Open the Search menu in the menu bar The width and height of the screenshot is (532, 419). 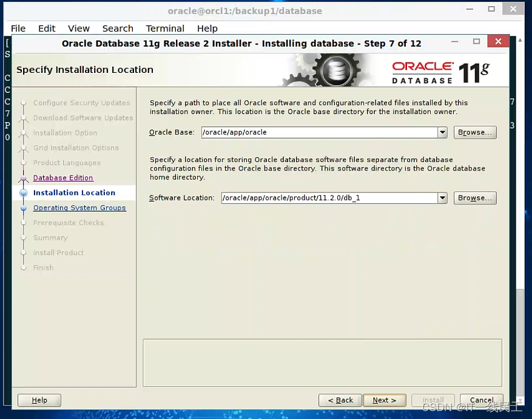(x=117, y=28)
